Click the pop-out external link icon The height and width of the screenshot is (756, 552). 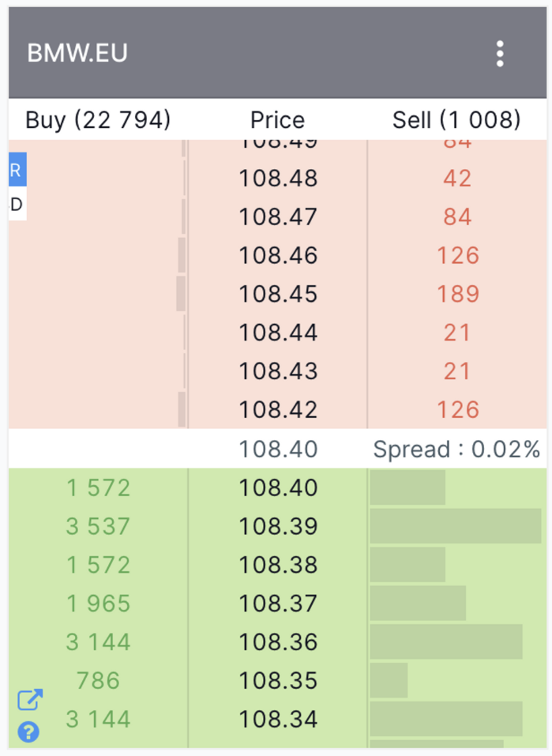click(29, 700)
